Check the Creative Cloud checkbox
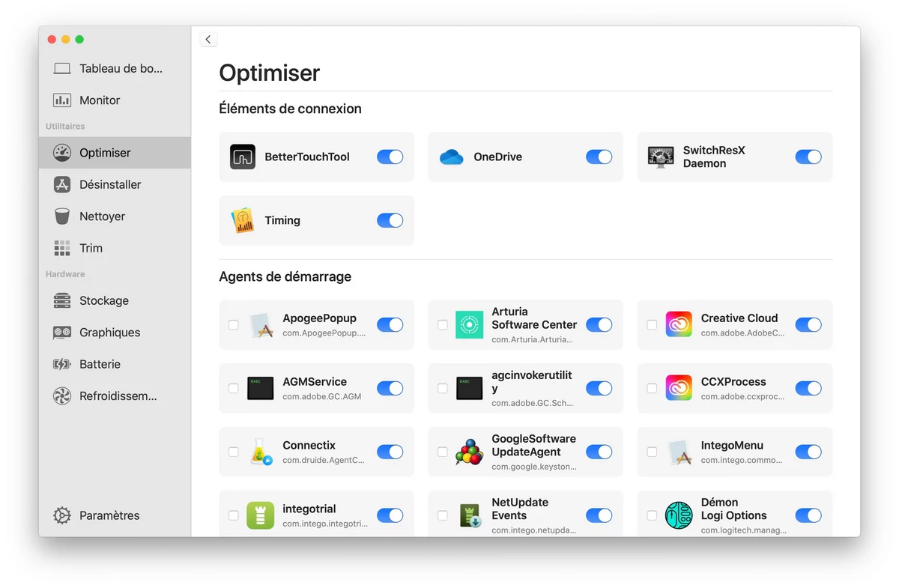The image size is (899, 588). [652, 324]
